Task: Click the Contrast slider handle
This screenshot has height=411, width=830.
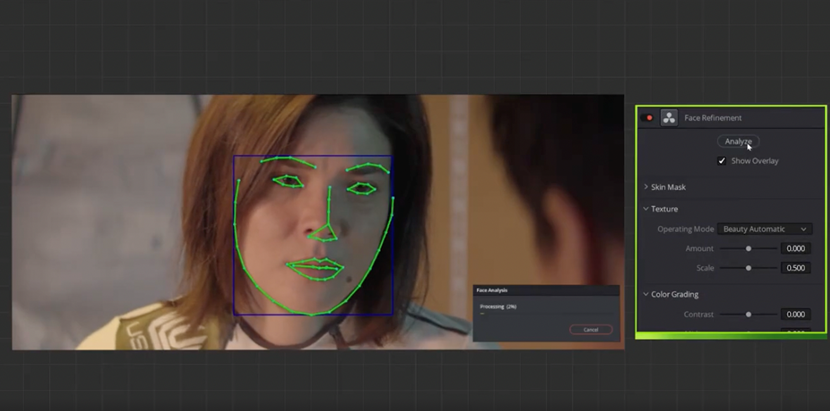Action: coord(748,315)
